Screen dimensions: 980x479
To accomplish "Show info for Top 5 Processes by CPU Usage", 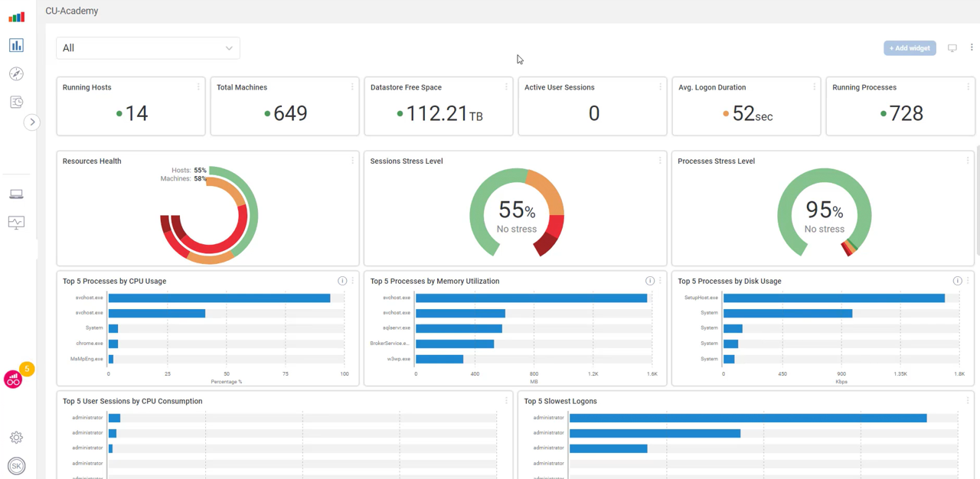I will (342, 281).
